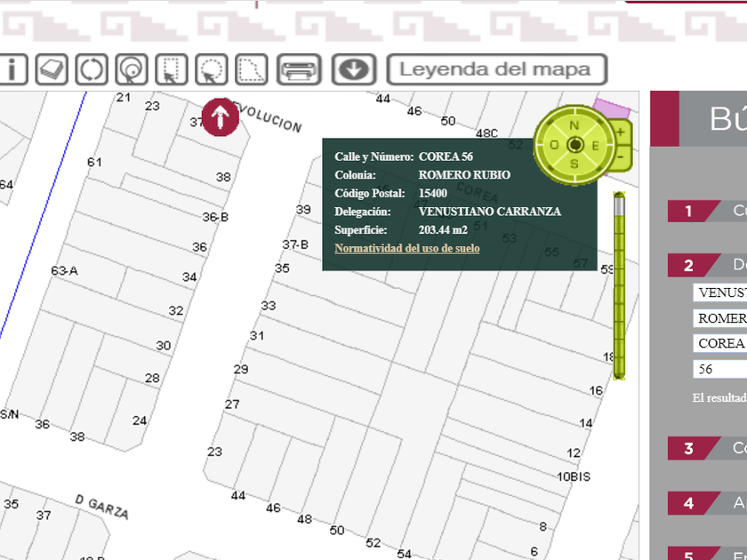Open step 3 section header
This screenshot has width=747, height=560.
coord(707,448)
